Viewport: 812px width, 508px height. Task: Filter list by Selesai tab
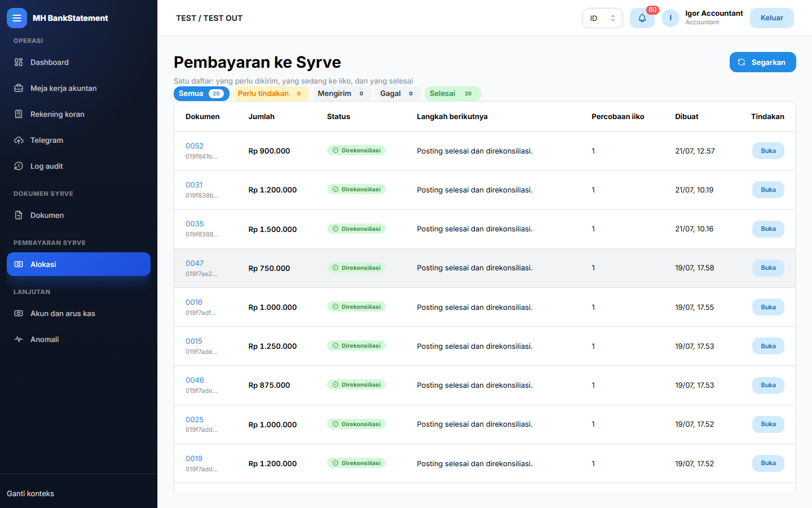point(453,94)
